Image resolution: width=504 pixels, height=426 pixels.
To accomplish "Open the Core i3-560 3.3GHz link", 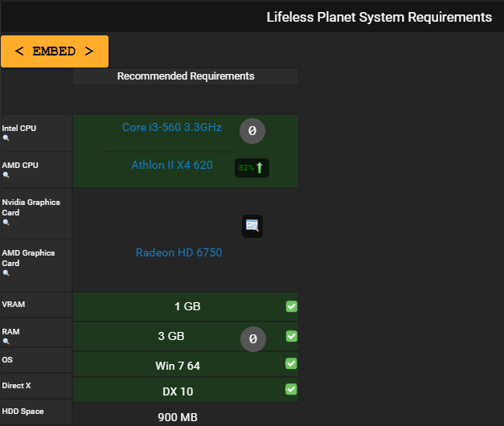I will pyautogui.click(x=172, y=127).
